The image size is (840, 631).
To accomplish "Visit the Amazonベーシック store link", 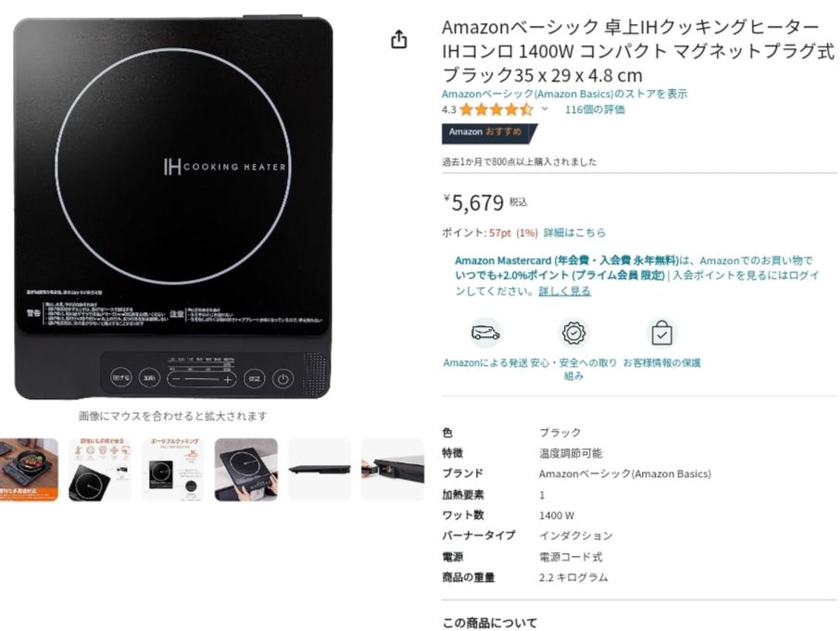I will coord(564,94).
